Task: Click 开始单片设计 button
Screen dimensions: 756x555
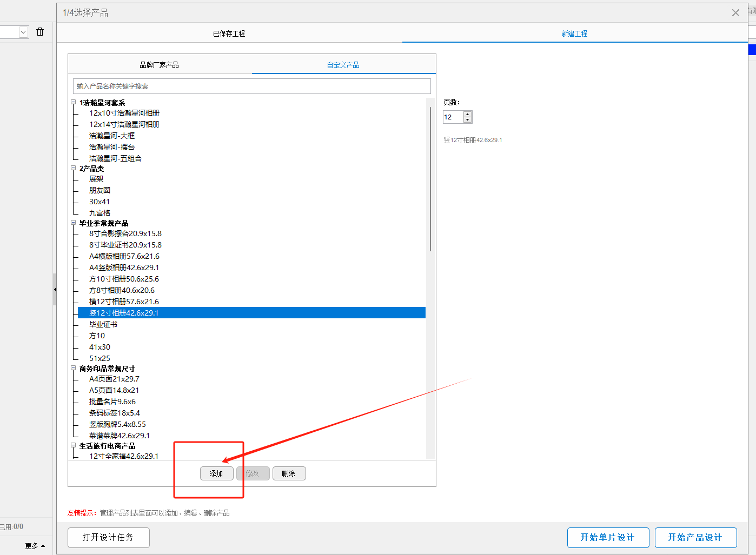Action: (608, 537)
